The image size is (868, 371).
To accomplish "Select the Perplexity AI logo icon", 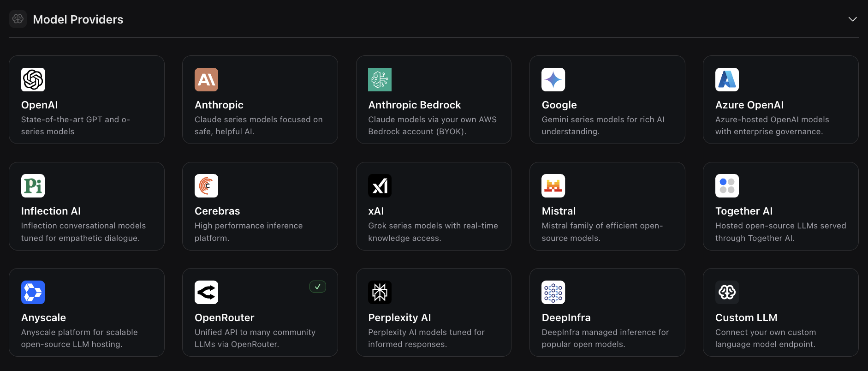I will coord(380,292).
